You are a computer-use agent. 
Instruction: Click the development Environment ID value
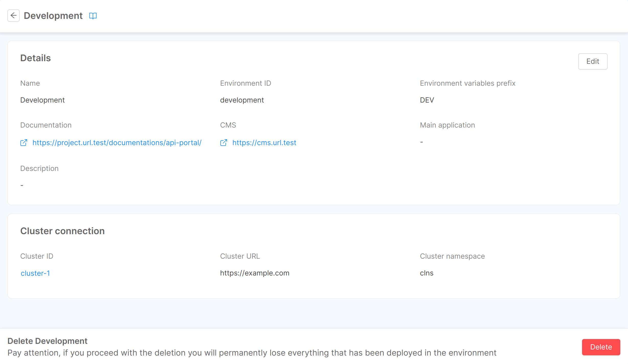click(x=242, y=100)
